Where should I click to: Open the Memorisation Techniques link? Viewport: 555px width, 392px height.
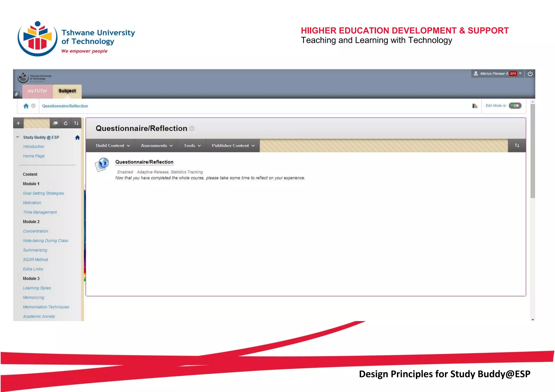point(46,307)
